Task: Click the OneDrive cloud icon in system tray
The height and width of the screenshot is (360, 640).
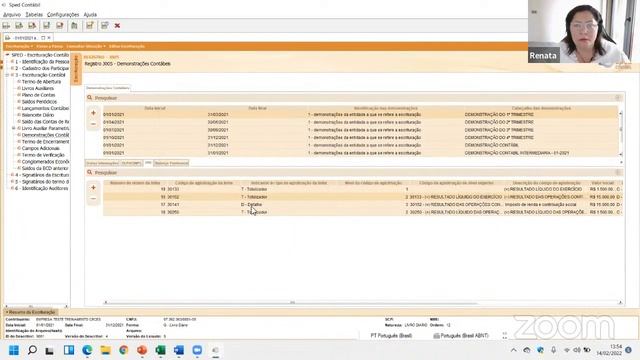Action: tap(527, 350)
